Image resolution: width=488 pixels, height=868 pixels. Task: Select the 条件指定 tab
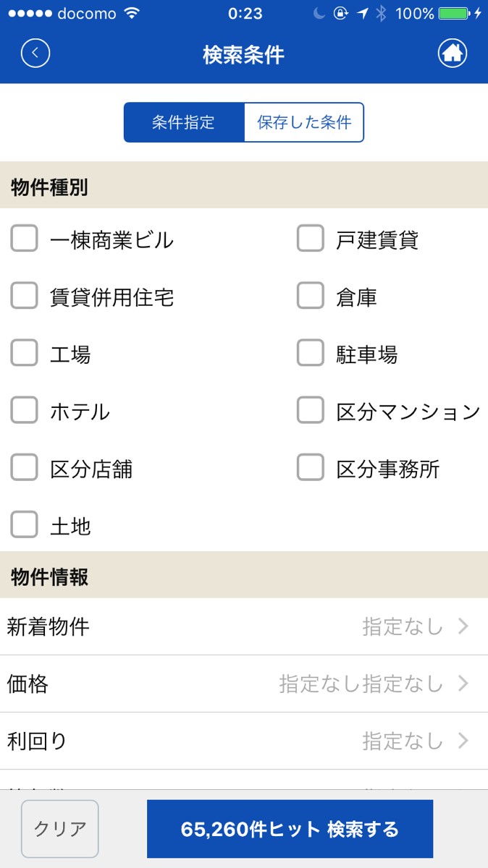tap(184, 122)
